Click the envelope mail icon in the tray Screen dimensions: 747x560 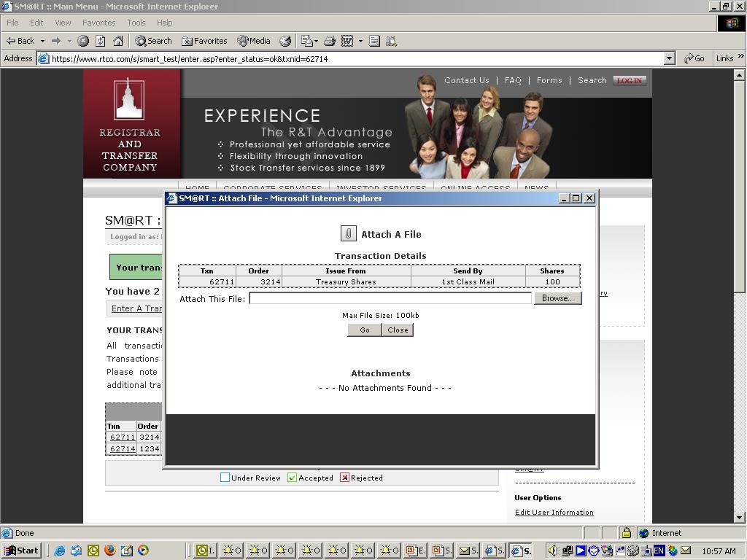pos(686,551)
